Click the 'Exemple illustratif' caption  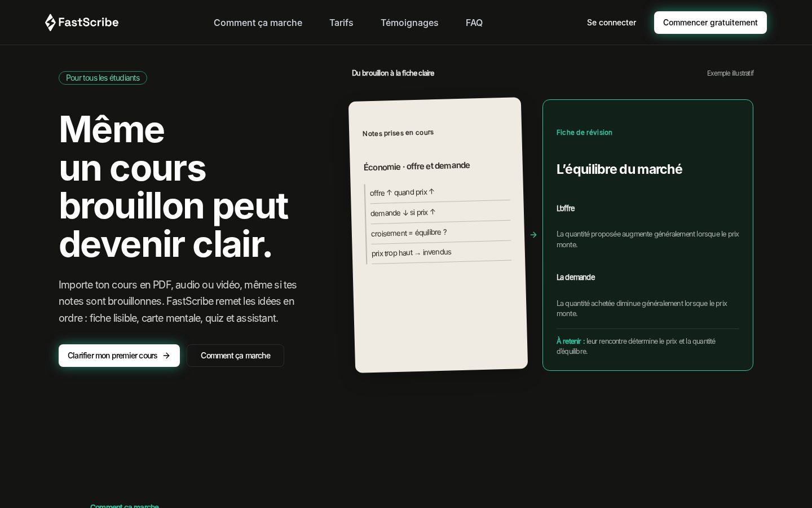[730, 73]
